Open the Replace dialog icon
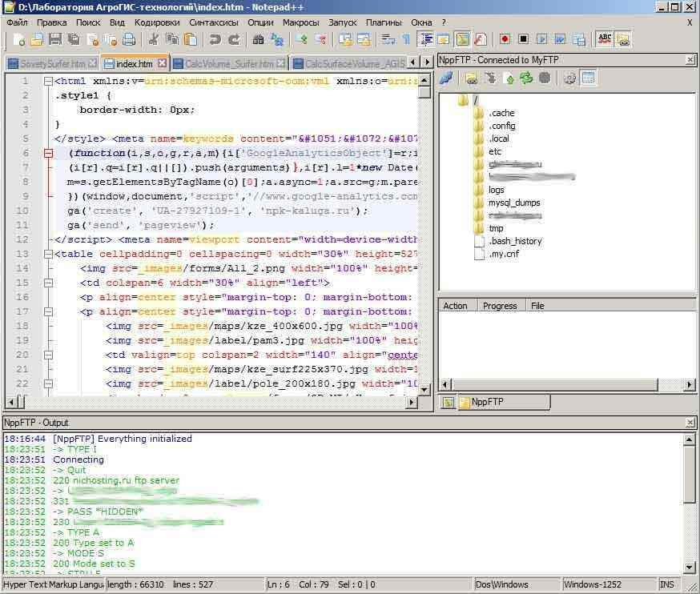 click(277, 40)
